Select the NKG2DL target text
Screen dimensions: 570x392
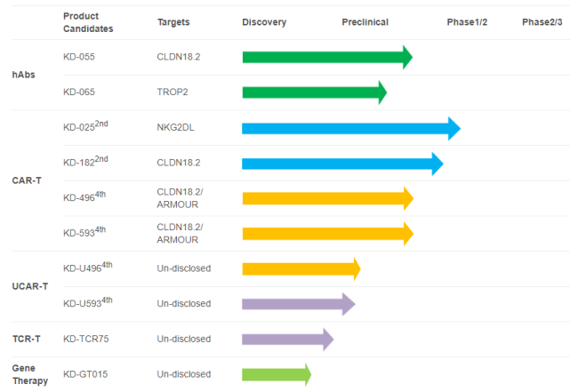pos(177,128)
